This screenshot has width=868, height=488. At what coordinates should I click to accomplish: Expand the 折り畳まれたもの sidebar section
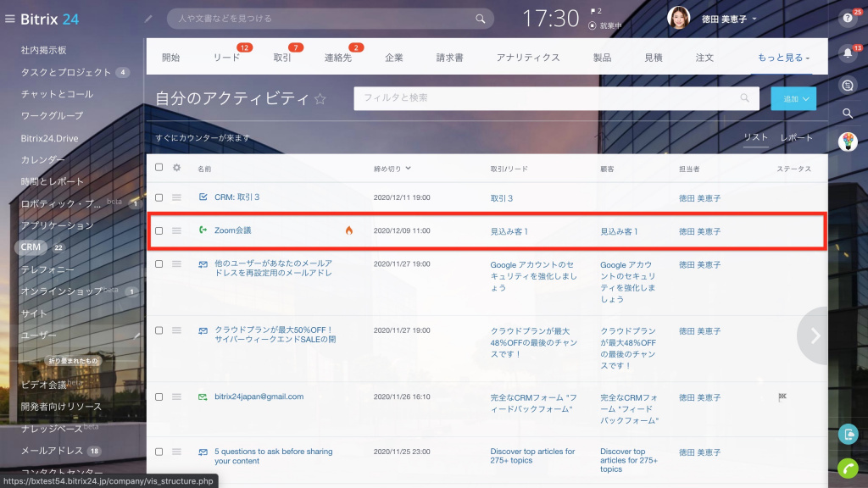73,361
